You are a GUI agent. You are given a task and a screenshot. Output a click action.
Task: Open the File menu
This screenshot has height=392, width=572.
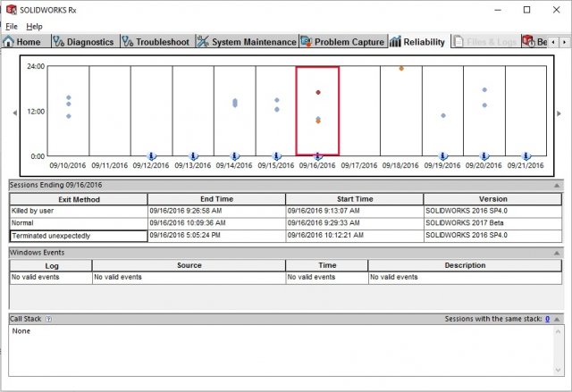[12, 26]
